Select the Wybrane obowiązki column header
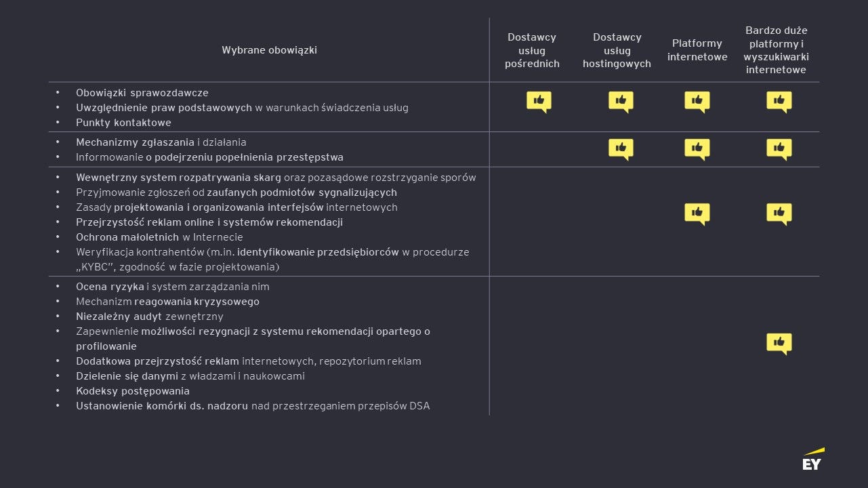This screenshot has height=488, width=868. (269, 50)
